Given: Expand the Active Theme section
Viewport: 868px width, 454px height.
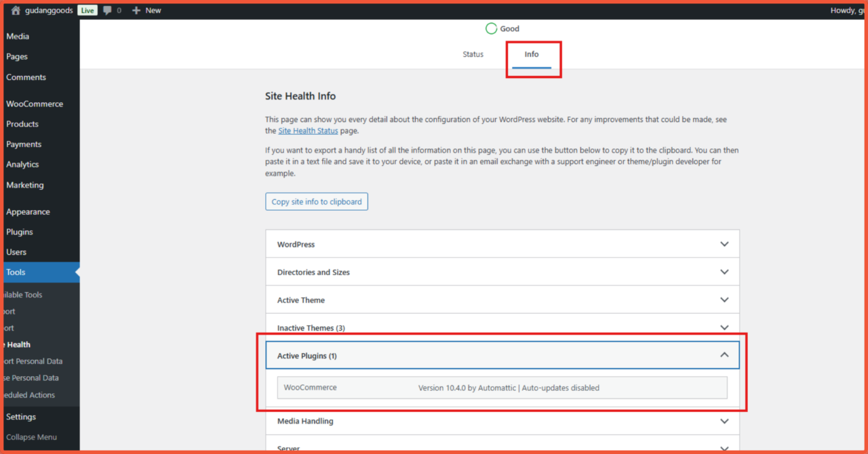Looking at the screenshot, I should [502, 300].
